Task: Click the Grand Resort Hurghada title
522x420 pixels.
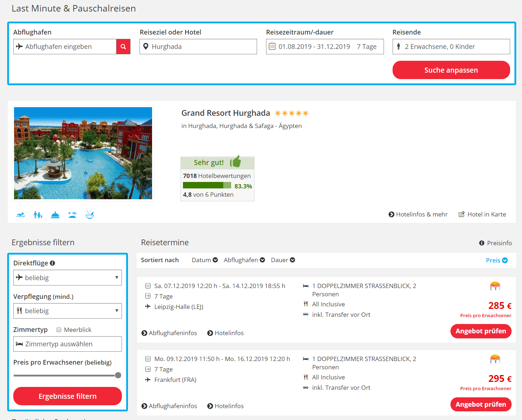Action: (x=226, y=113)
